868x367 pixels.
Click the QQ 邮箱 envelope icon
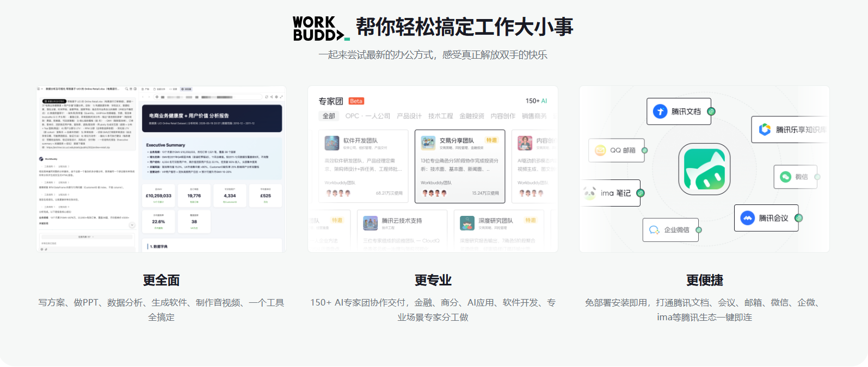[x=600, y=150]
